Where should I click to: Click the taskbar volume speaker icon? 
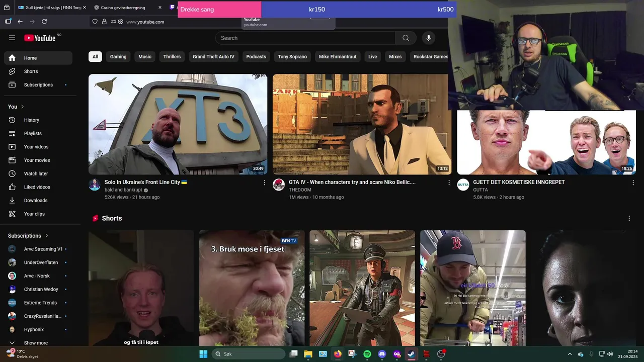(x=610, y=354)
